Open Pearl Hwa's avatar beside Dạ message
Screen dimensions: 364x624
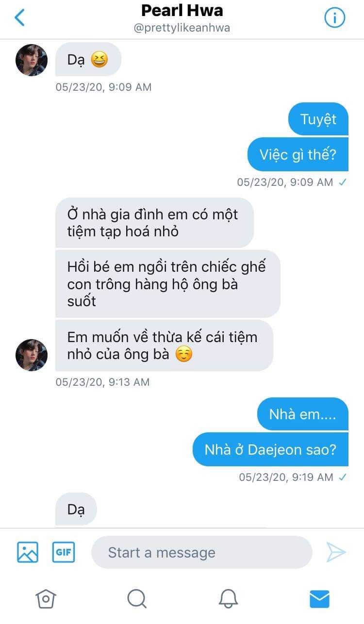point(32,60)
